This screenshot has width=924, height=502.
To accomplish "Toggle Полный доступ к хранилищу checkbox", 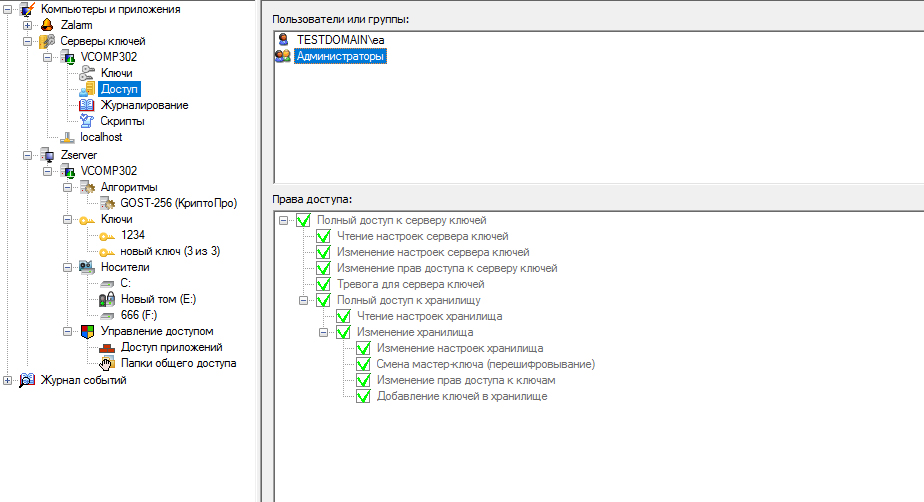I will pos(324,300).
